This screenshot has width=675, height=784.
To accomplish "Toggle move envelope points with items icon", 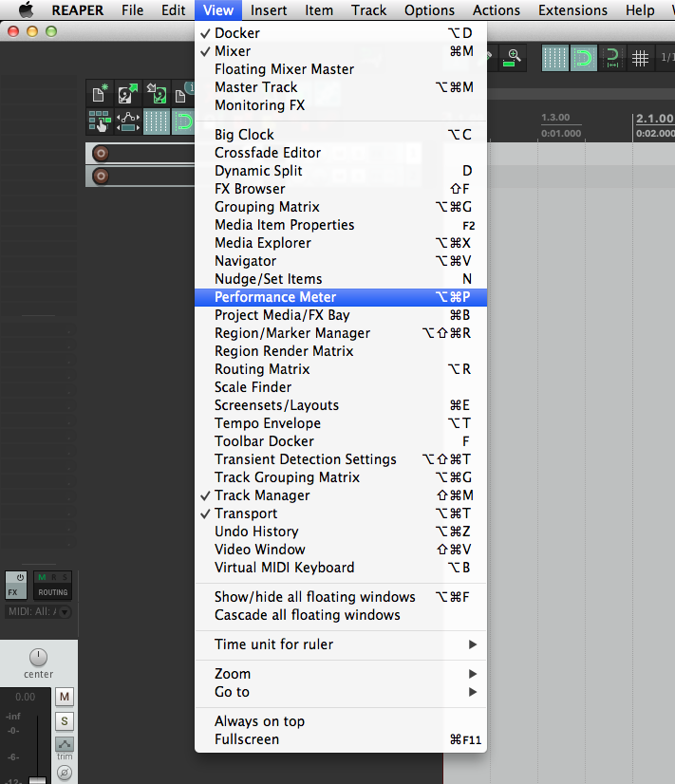I will point(128,121).
